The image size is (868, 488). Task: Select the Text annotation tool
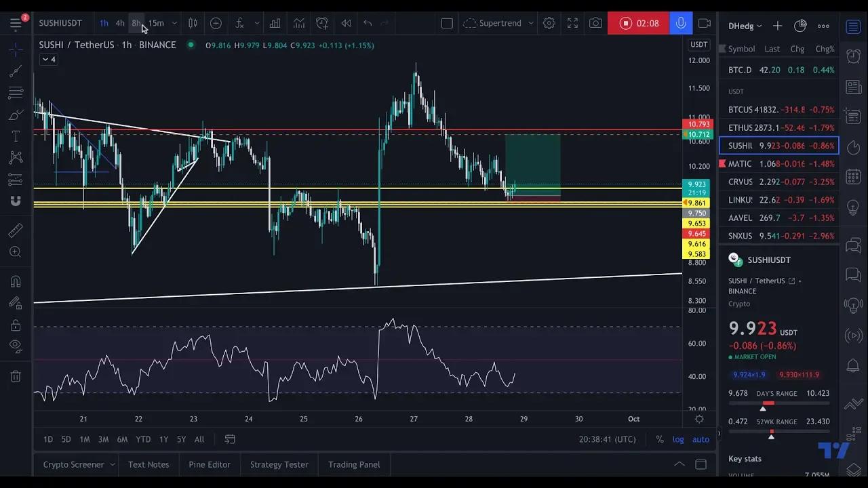click(x=15, y=136)
